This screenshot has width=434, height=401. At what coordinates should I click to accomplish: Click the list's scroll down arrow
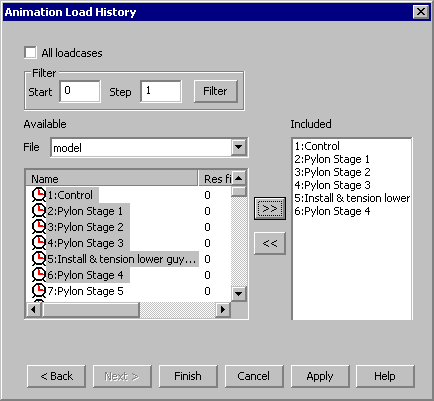pos(239,294)
